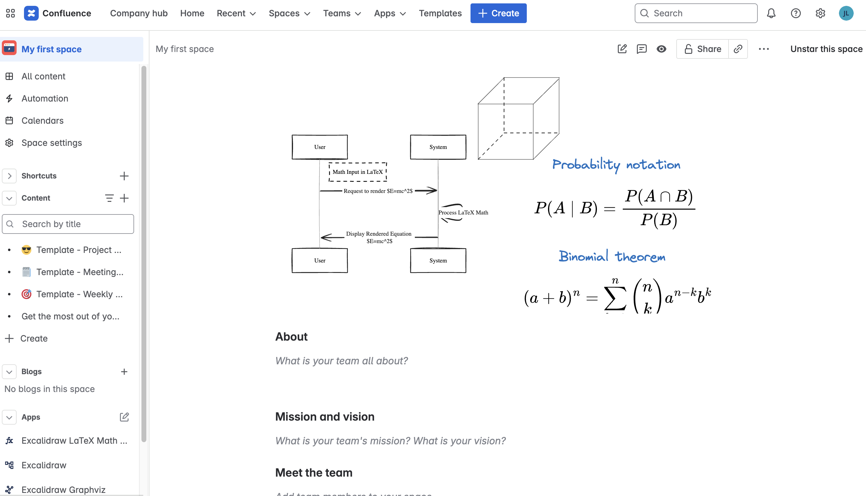The image size is (866, 496).
Task: Open Template - Meeting notes page
Action: [79, 272]
